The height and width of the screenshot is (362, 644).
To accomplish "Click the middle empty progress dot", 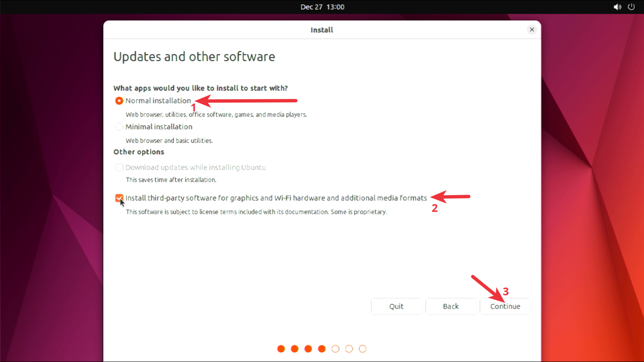I will [x=349, y=349].
